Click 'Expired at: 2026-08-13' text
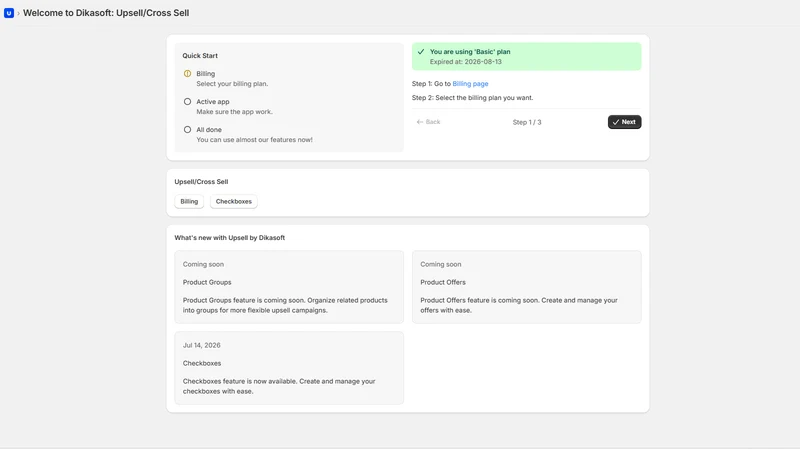 click(x=465, y=62)
